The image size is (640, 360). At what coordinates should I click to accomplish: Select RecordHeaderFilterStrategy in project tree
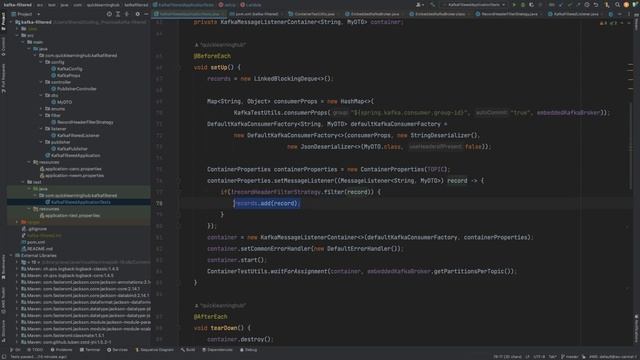85,122
